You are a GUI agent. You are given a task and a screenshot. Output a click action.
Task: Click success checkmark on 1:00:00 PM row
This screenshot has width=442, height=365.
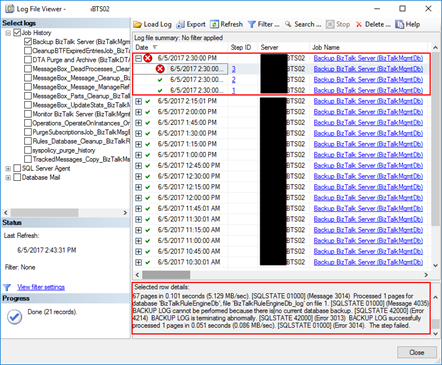tap(148, 155)
